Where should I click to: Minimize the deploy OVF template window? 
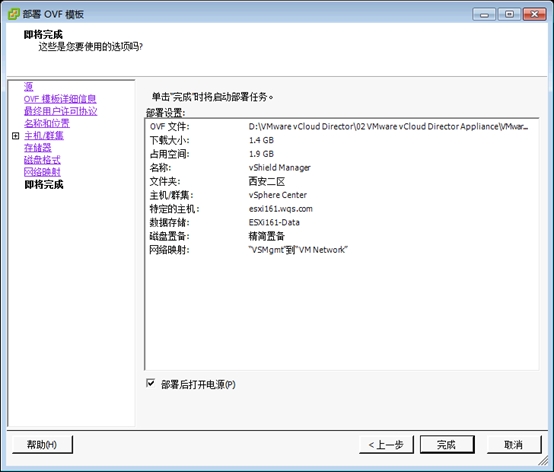(484, 14)
